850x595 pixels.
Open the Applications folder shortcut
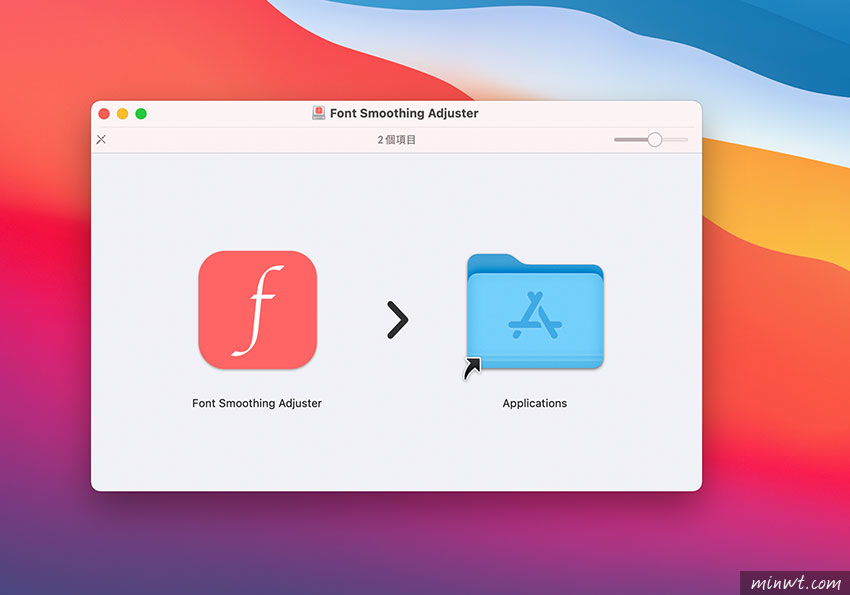(535, 312)
